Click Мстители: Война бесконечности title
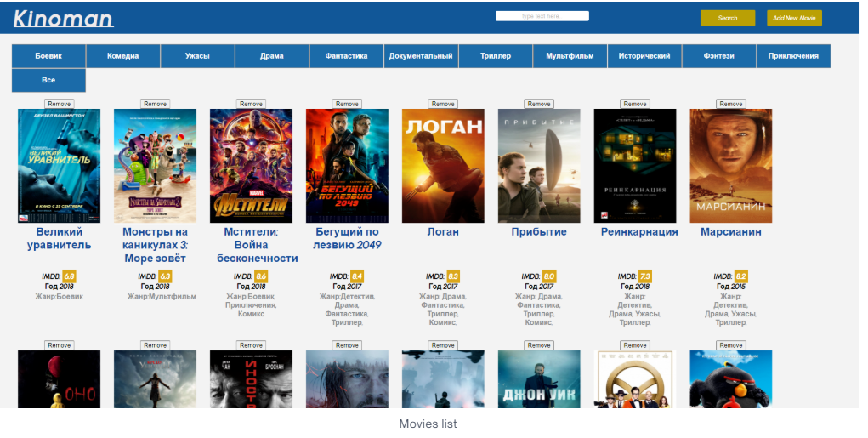This screenshot has width=868, height=438. tap(258, 245)
